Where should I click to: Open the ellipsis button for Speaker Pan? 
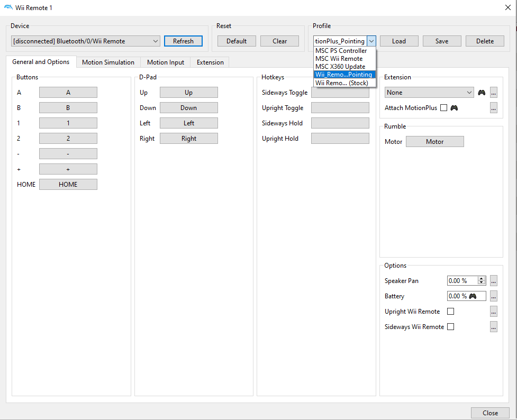click(x=493, y=280)
